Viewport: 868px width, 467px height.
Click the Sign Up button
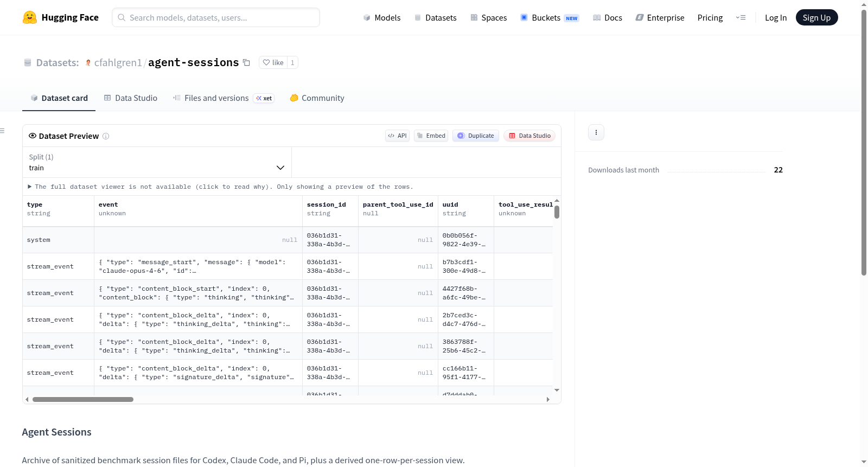817,17
